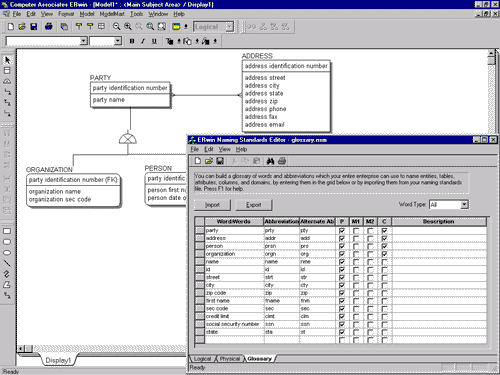Click New icon in Naming Standards Editor
This screenshot has height=375, width=500.
pyautogui.click(x=198, y=161)
